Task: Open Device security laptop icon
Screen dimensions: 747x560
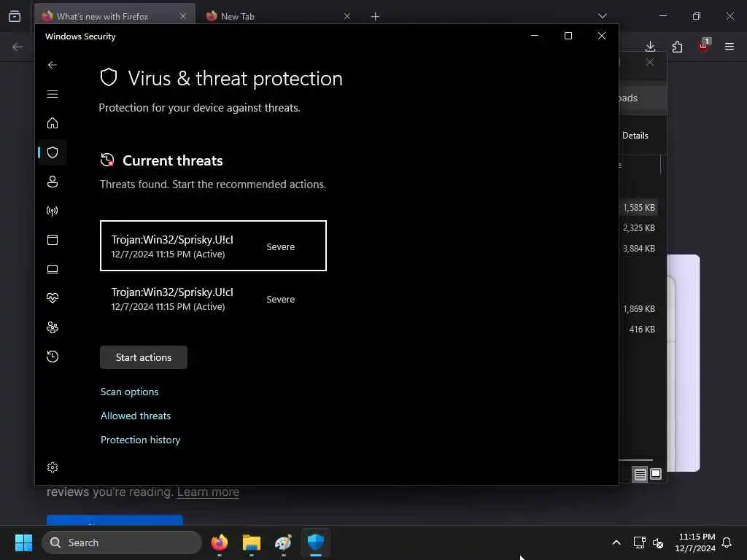Action: tap(53, 270)
